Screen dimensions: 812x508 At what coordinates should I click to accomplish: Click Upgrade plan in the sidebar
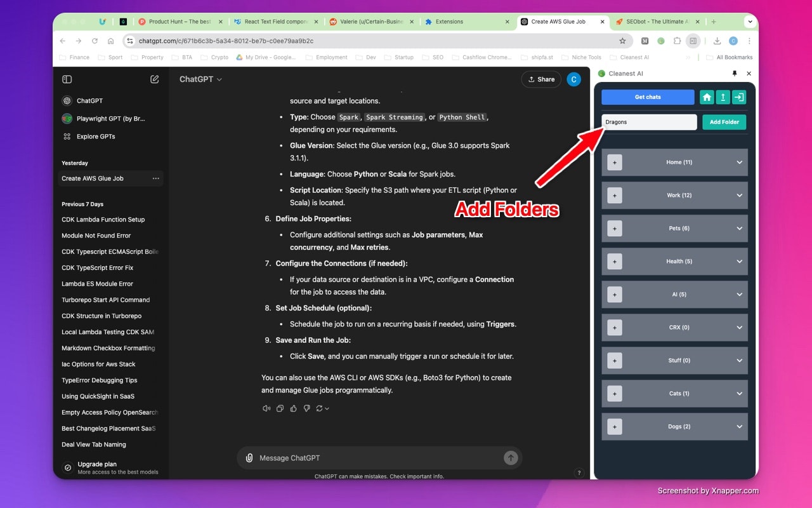coord(112,467)
